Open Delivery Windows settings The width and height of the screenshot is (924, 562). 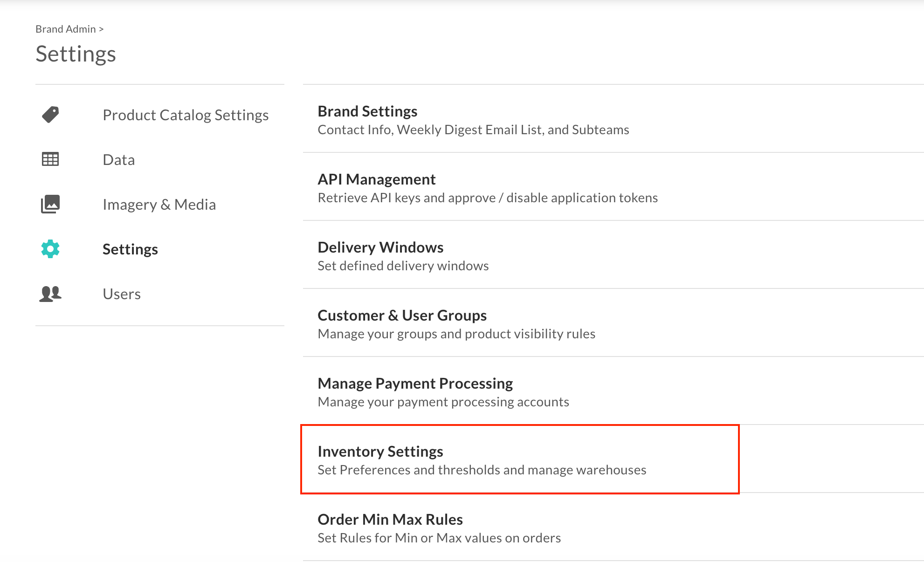pos(380,247)
